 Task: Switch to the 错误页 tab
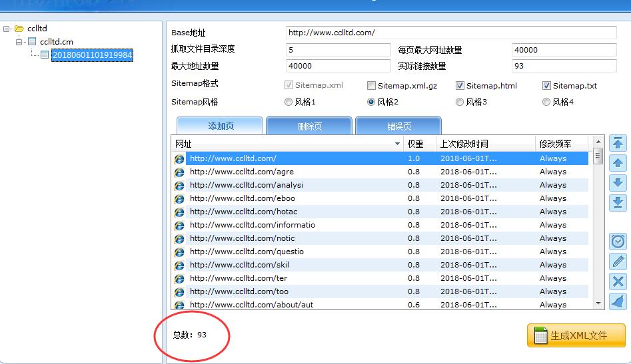tap(399, 126)
